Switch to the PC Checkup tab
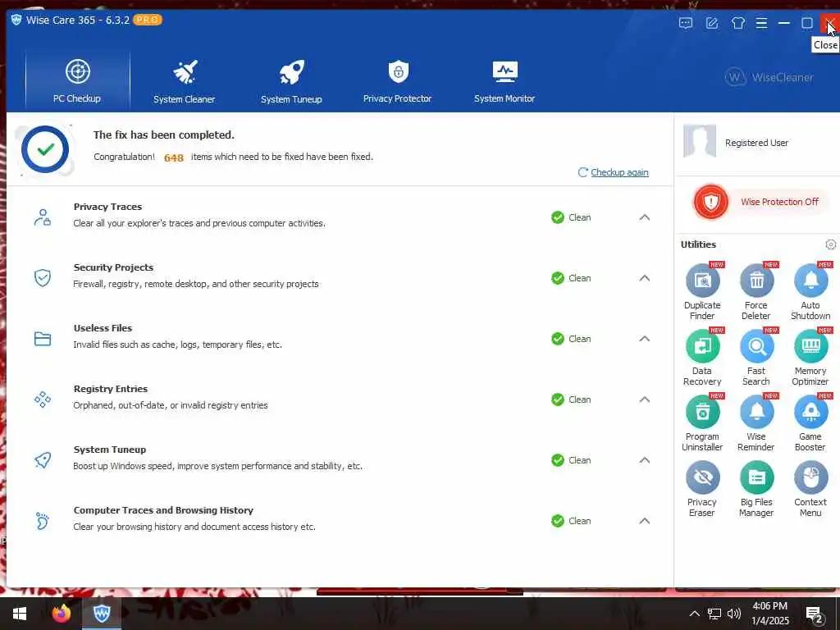 (77, 81)
